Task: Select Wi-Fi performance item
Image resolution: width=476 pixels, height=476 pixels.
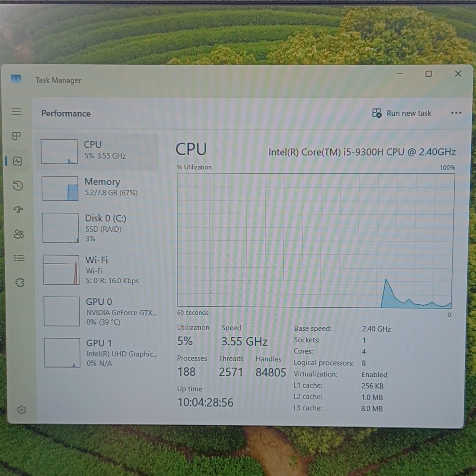Action: 100,270
